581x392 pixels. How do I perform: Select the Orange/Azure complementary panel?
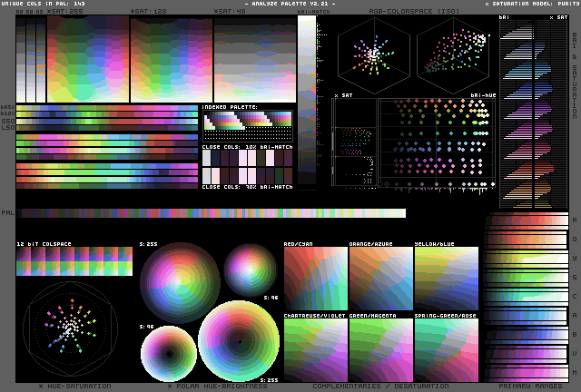[379, 279]
